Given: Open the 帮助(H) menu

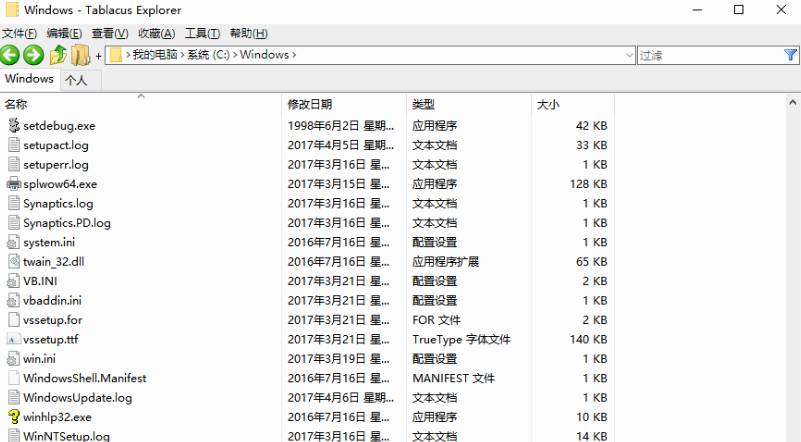Looking at the screenshot, I should click(x=248, y=33).
